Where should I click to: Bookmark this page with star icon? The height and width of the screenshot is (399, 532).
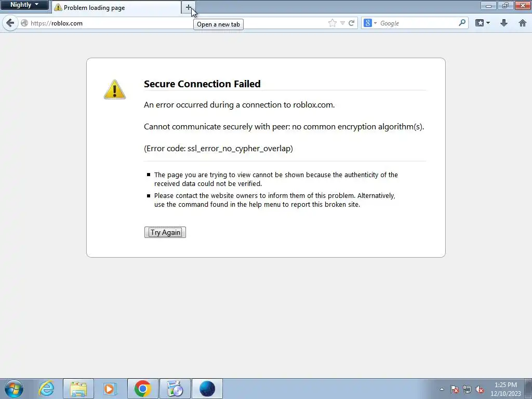click(332, 23)
